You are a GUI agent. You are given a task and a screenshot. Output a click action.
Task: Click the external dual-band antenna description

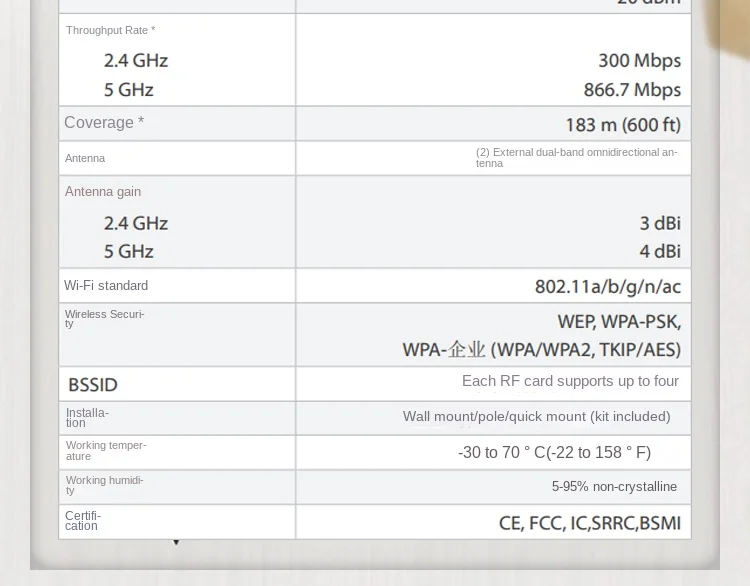(576, 158)
